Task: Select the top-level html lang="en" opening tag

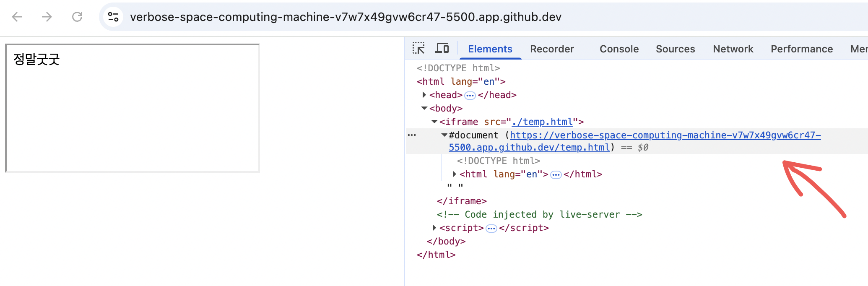Action: tap(461, 81)
